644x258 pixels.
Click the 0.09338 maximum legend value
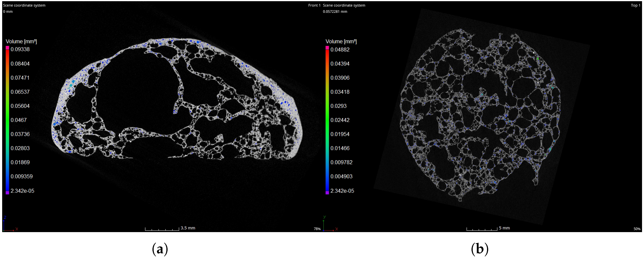[x=20, y=49]
